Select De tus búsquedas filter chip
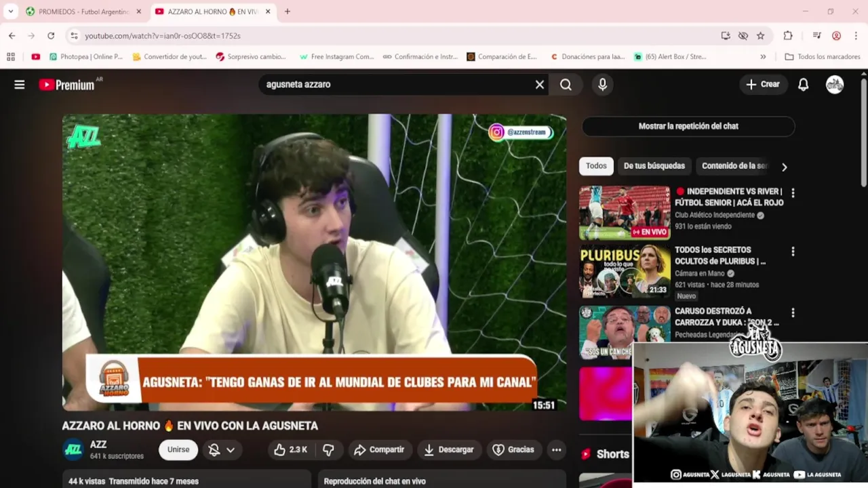Image resolution: width=868 pixels, height=488 pixels. (x=654, y=166)
